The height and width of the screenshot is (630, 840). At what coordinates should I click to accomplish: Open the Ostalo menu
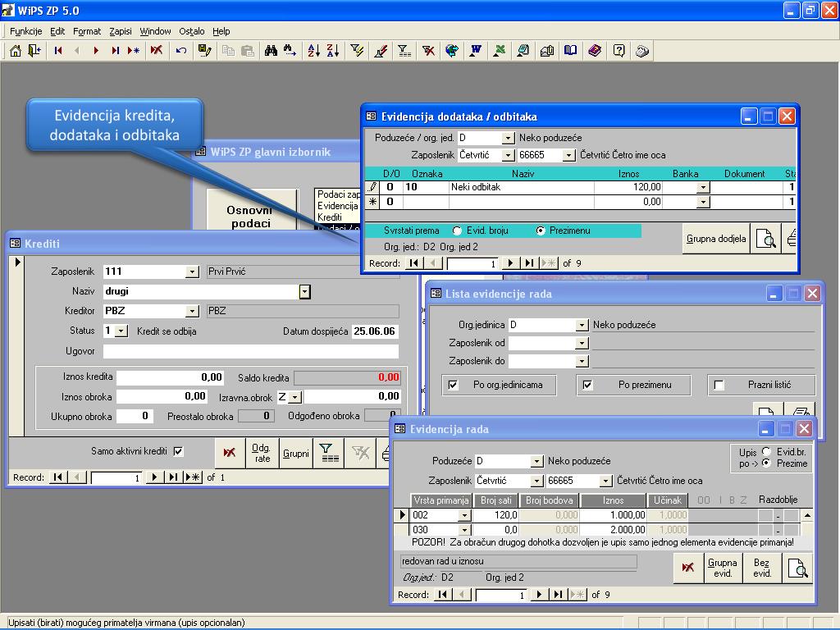(x=192, y=31)
